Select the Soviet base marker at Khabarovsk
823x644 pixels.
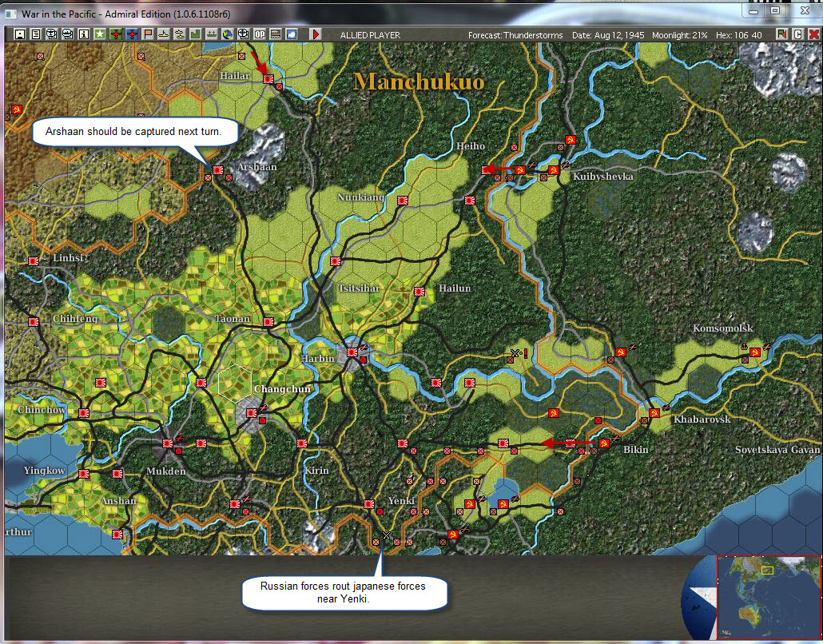pyautogui.click(x=654, y=413)
